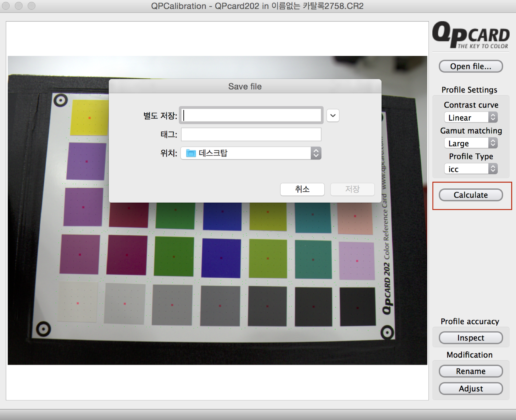Click the Inspect button

[x=471, y=338]
